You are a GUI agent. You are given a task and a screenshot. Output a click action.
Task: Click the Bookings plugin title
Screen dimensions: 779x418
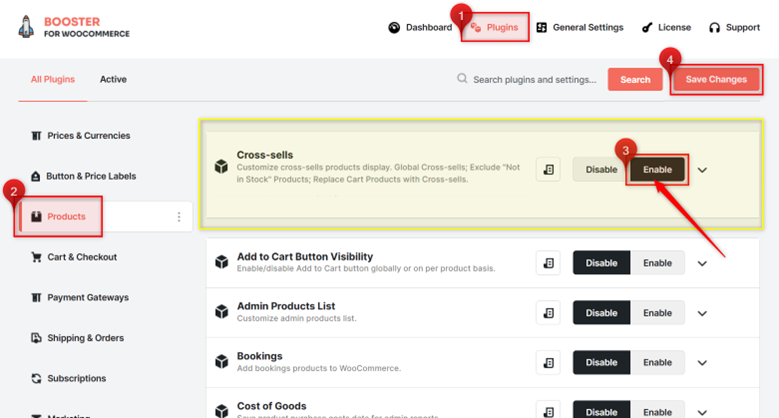click(x=259, y=356)
